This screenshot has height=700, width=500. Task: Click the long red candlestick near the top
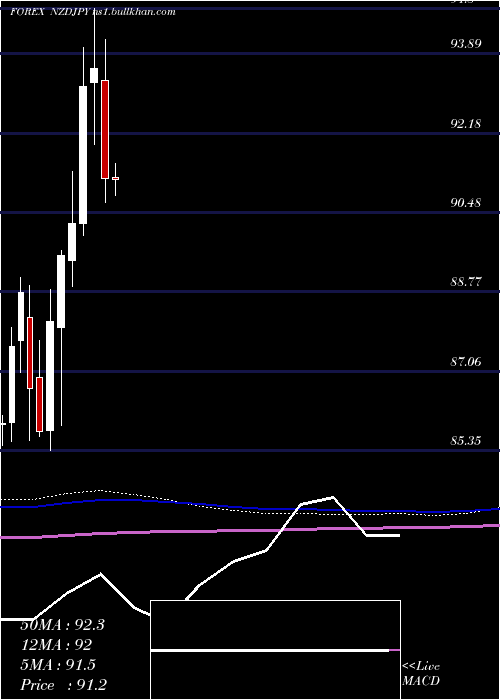tap(105, 129)
